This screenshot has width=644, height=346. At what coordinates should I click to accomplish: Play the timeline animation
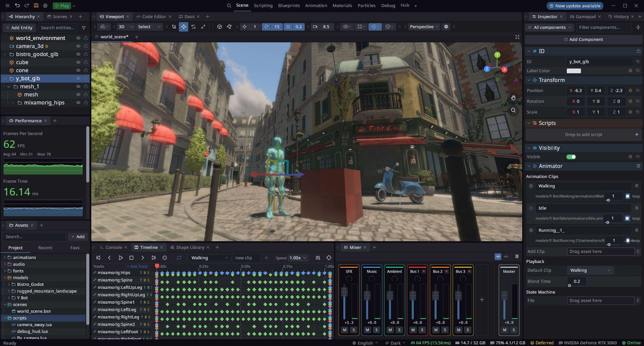tap(120, 258)
